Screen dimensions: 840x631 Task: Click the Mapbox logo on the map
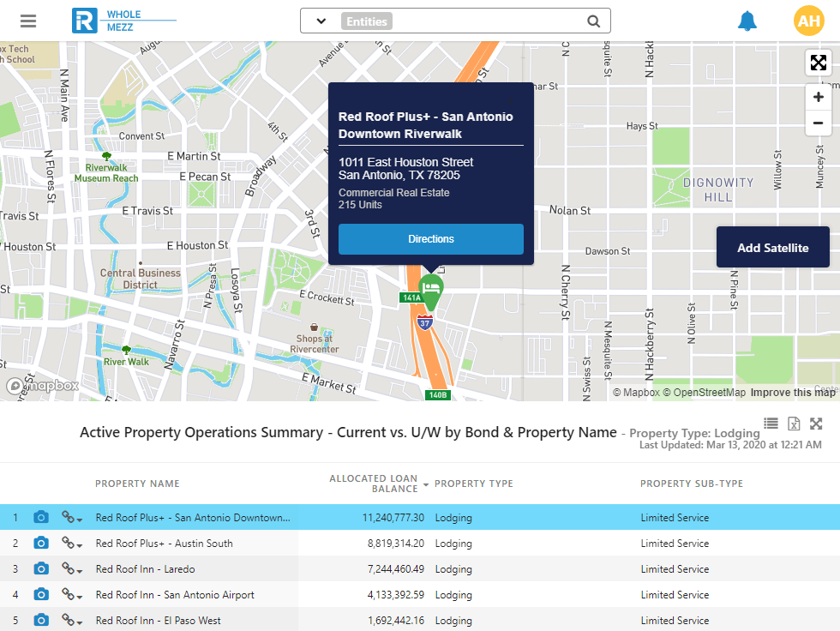tap(43, 385)
